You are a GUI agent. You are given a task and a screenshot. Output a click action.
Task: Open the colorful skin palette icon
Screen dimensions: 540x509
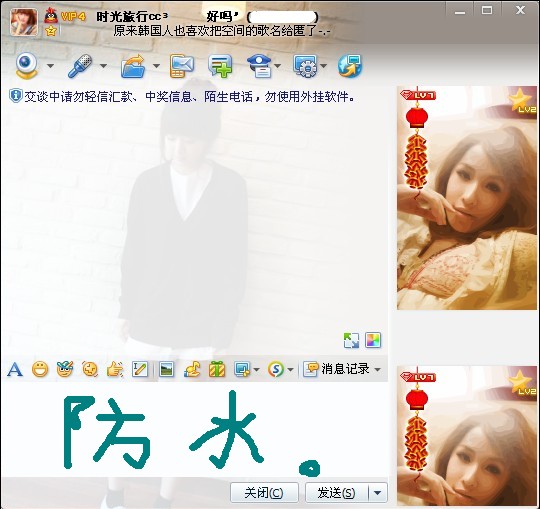pyautogui.click(x=373, y=340)
